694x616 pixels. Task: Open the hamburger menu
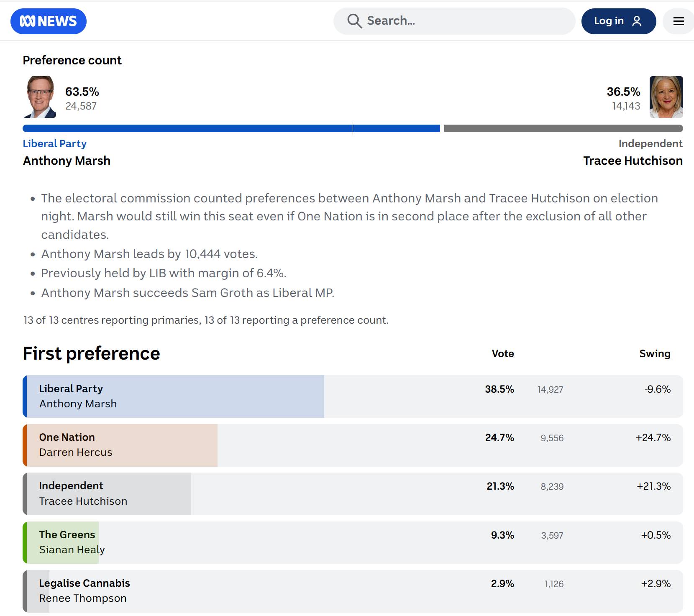(x=679, y=21)
